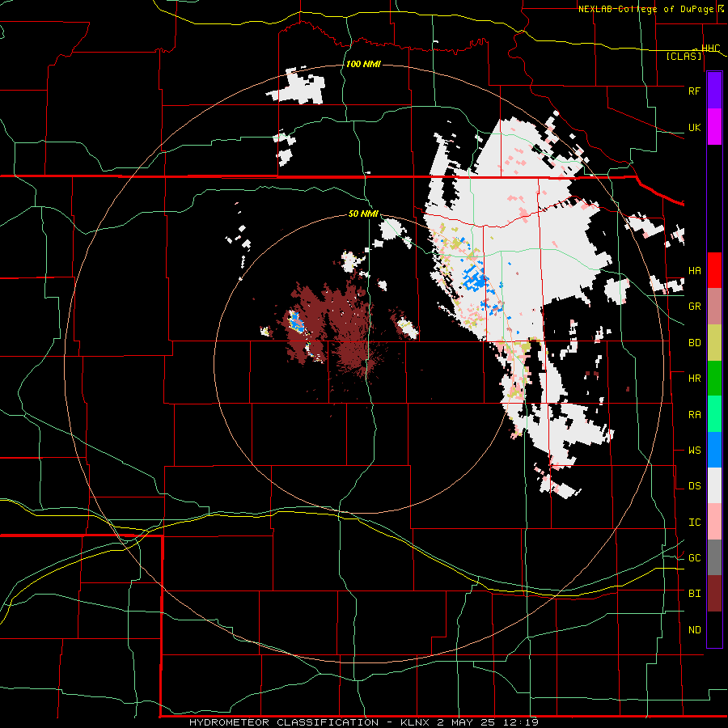Select the IC ice crystals pink swatch
The height and width of the screenshot is (728, 728).
714,522
